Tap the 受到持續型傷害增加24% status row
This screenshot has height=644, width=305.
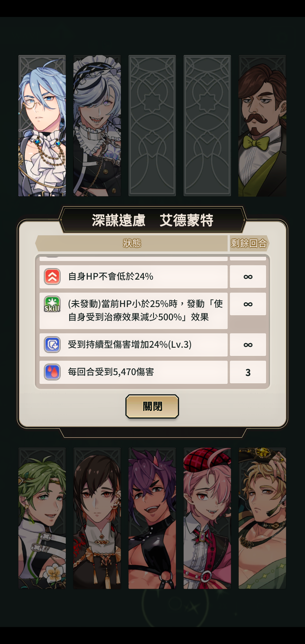point(134,345)
